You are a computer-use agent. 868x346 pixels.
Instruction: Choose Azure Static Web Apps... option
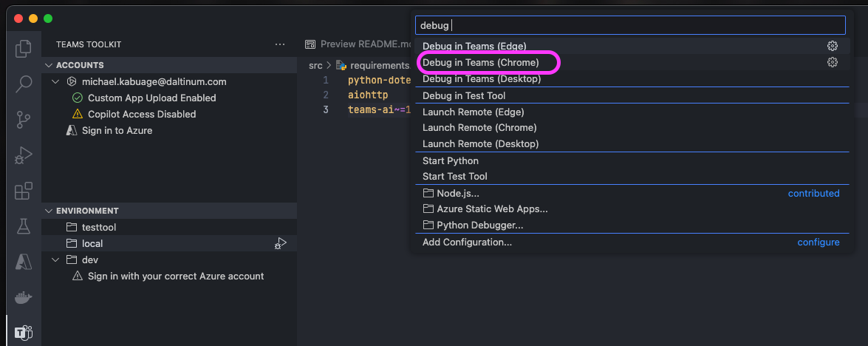632,209
